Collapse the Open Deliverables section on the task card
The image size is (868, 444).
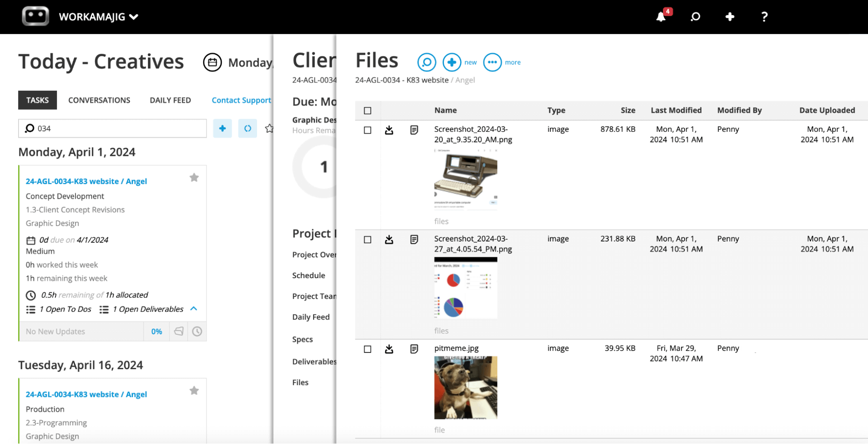point(194,309)
